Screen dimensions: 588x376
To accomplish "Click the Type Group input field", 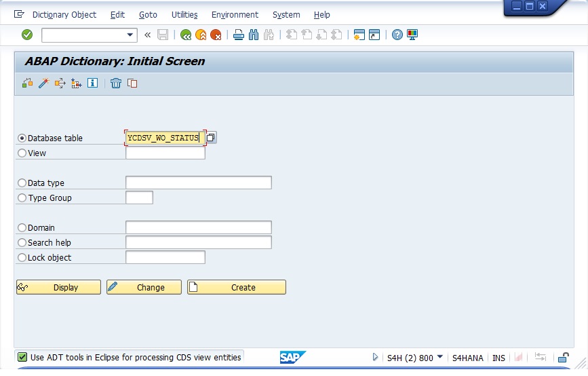I will [139, 198].
